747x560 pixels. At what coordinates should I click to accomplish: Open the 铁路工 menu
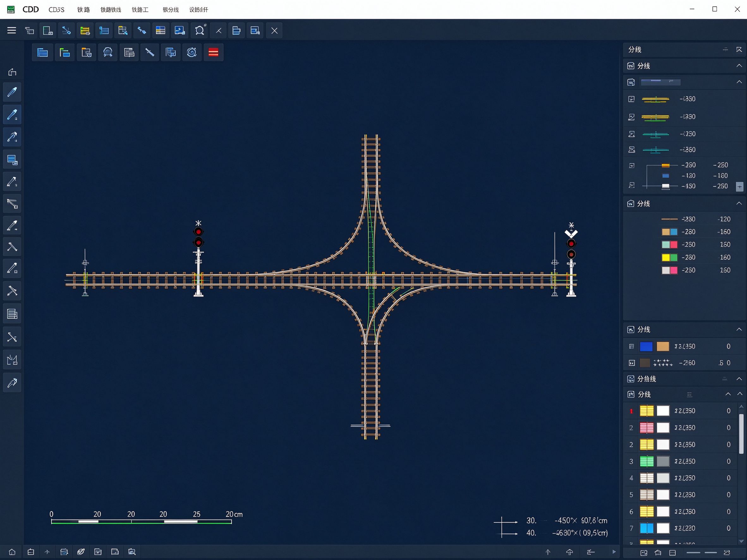140,10
